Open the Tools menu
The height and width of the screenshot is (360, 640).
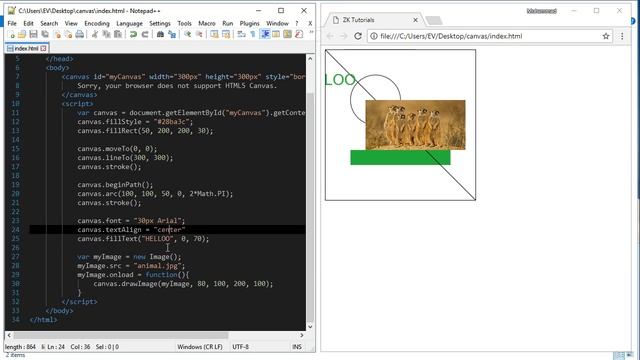[184, 23]
